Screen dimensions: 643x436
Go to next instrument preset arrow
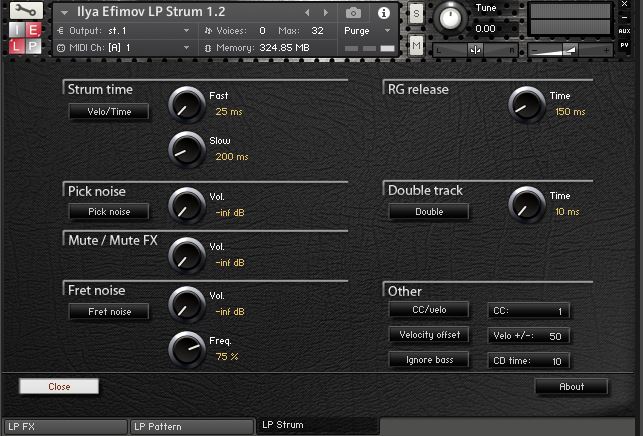[326, 13]
